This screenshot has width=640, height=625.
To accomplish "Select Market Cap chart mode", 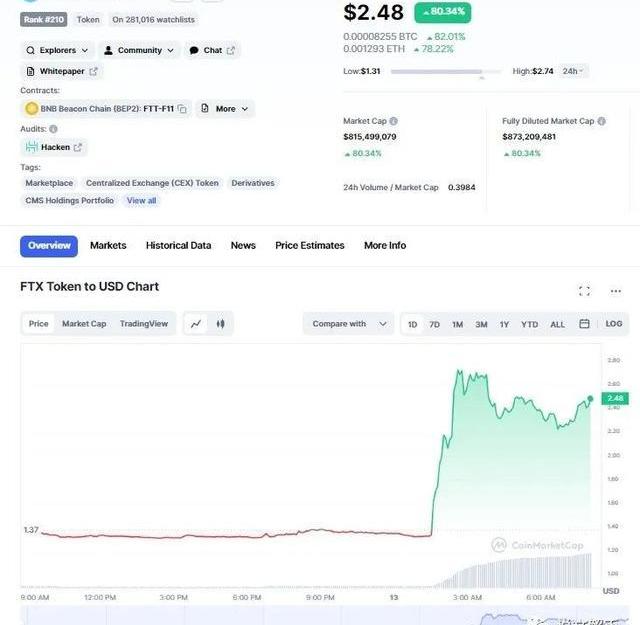I will coord(84,324).
